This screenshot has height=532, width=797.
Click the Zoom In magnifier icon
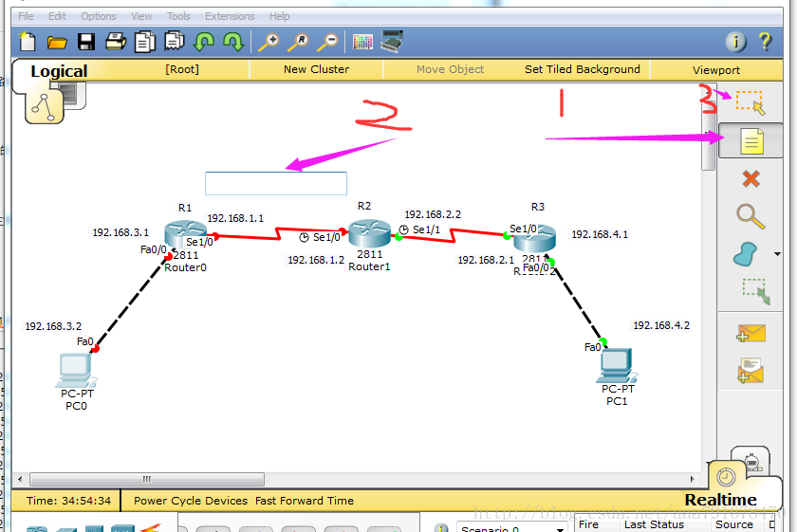click(x=269, y=42)
